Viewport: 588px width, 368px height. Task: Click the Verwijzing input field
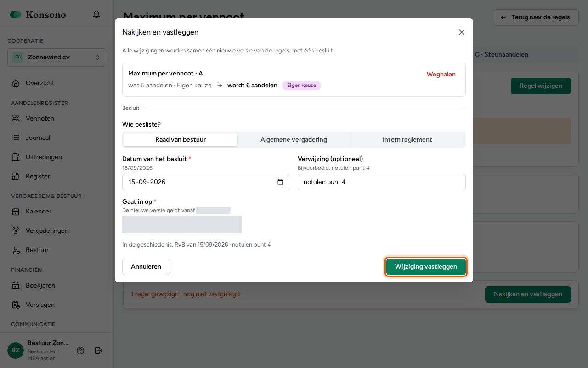(x=382, y=182)
